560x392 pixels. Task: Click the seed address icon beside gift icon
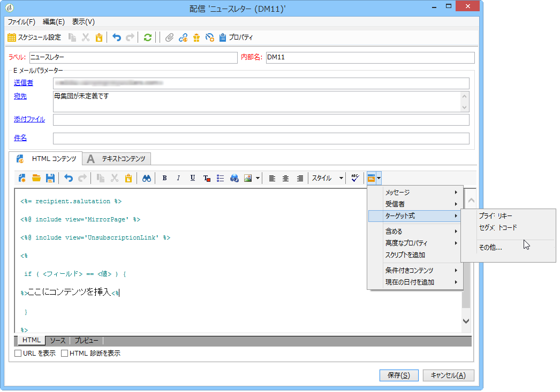pos(210,37)
